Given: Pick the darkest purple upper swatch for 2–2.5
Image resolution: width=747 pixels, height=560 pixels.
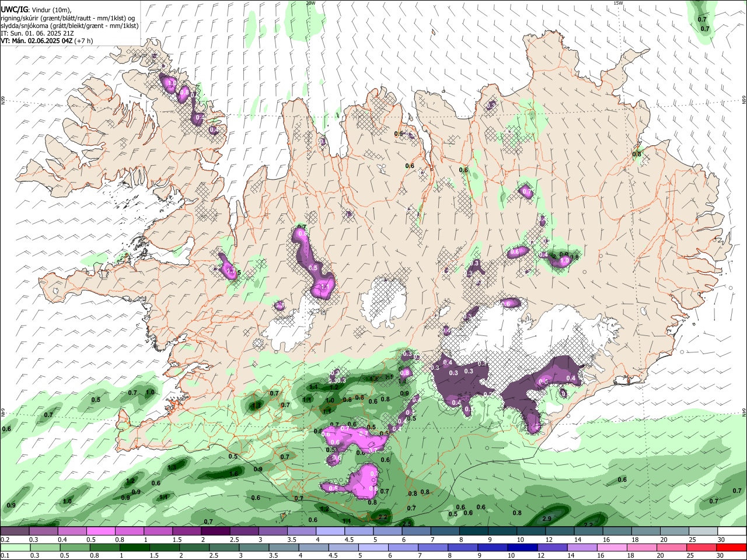Looking at the screenshot, I should [215, 531].
